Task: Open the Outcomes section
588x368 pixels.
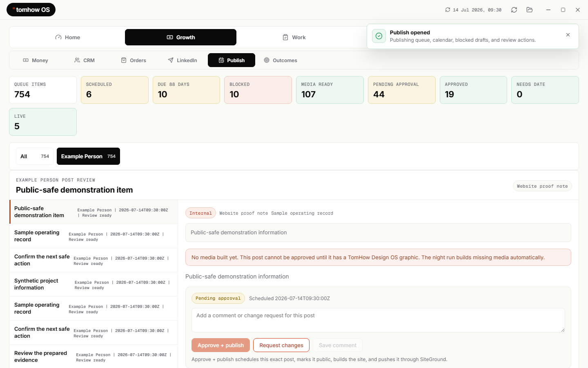Action: pos(281,60)
